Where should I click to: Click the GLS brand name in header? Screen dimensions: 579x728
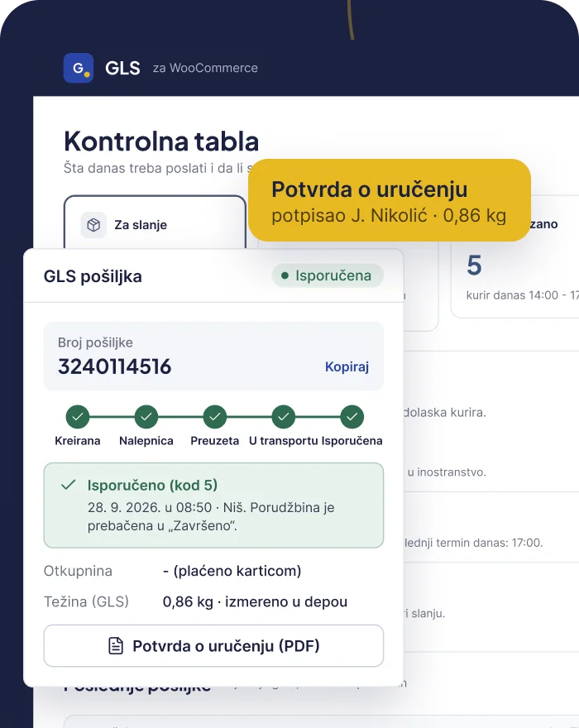click(x=122, y=68)
